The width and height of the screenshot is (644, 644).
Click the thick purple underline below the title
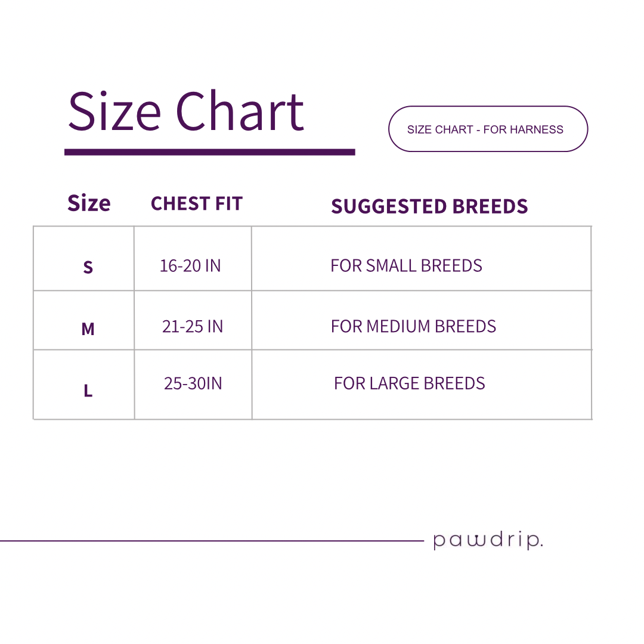tap(209, 152)
